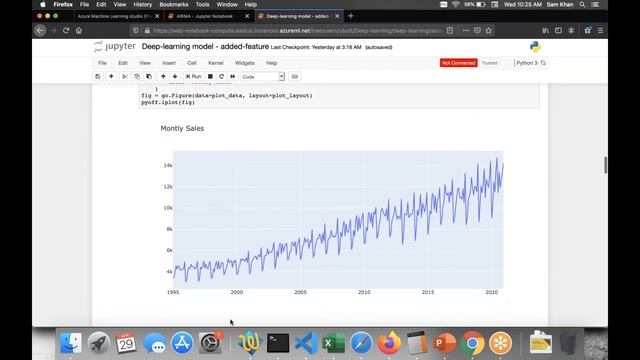Open Firefox page actions ellipsis menu
The height and width of the screenshot is (360, 640).
click(x=466, y=30)
